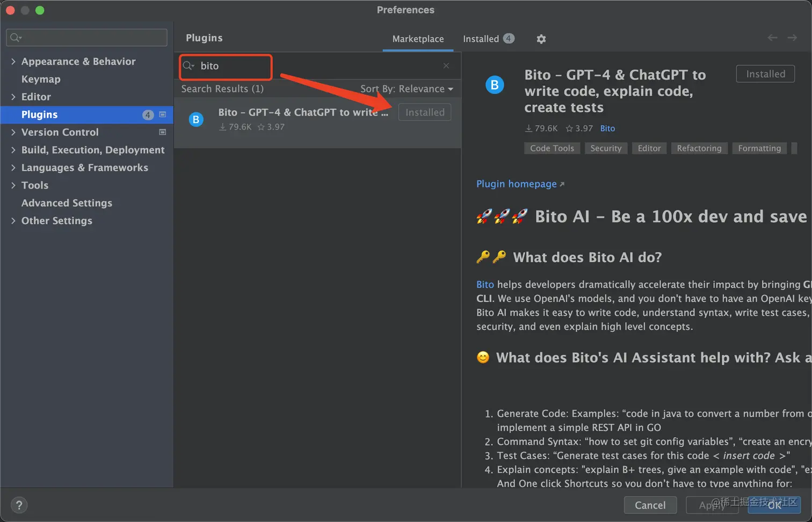Select Plugins in settings tree

[87, 114]
